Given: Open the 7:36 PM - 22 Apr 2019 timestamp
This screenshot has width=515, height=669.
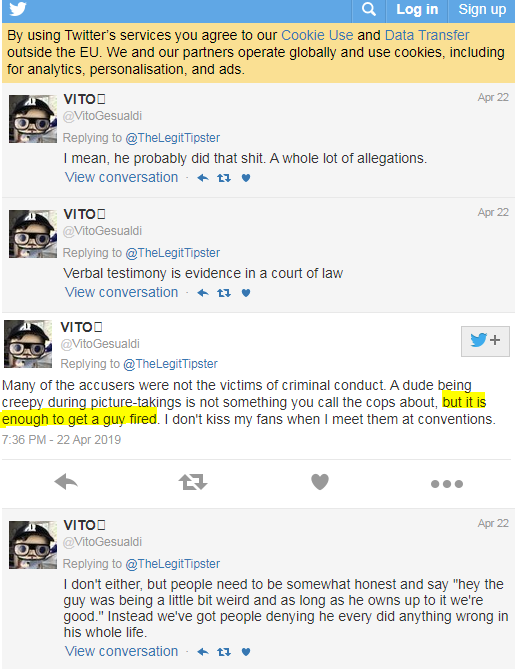Looking at the screenshot, I should pyautogui.click(x=61, y=440).
